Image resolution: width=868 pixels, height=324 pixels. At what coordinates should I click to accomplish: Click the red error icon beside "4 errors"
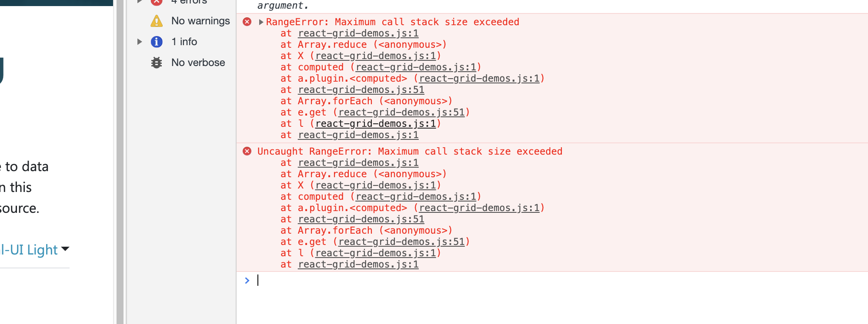tap(156, 2)
